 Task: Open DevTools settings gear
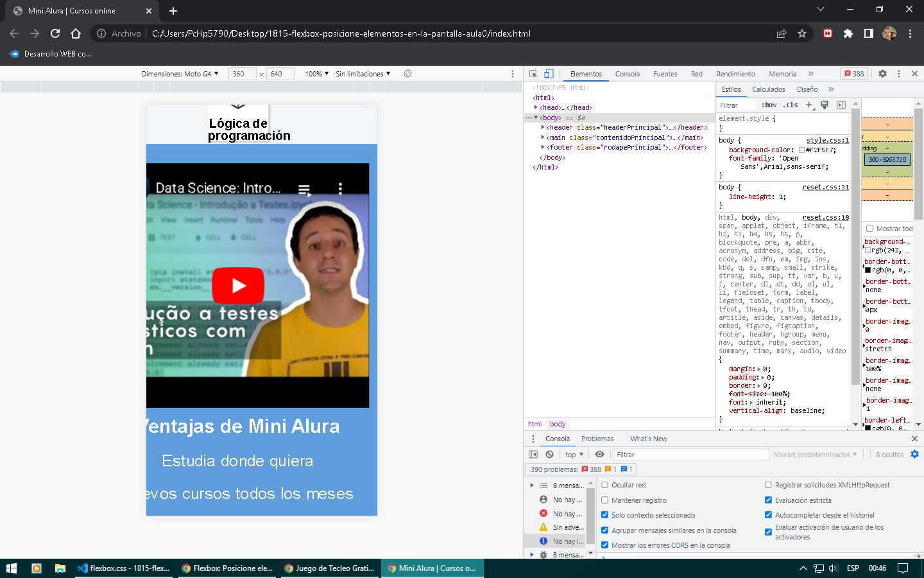882,74
